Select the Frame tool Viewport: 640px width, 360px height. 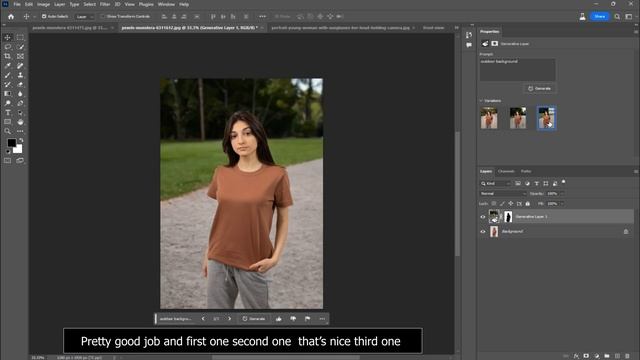20,56
